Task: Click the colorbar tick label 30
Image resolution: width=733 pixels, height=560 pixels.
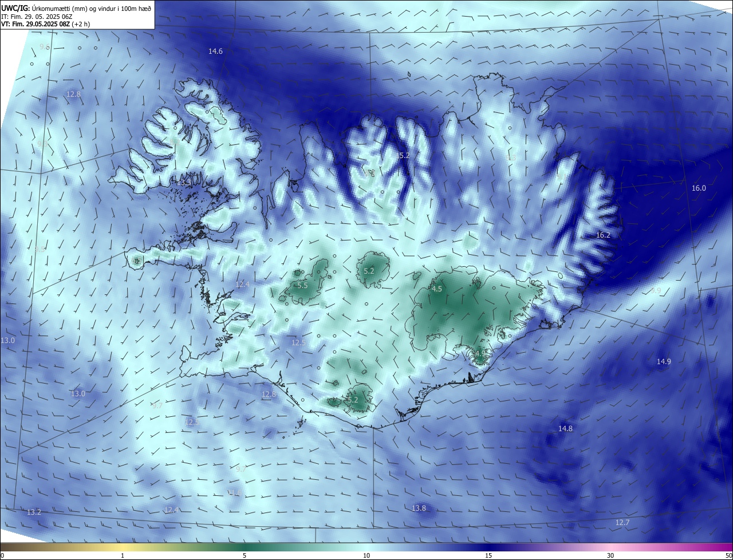Action: pos(610,555)
